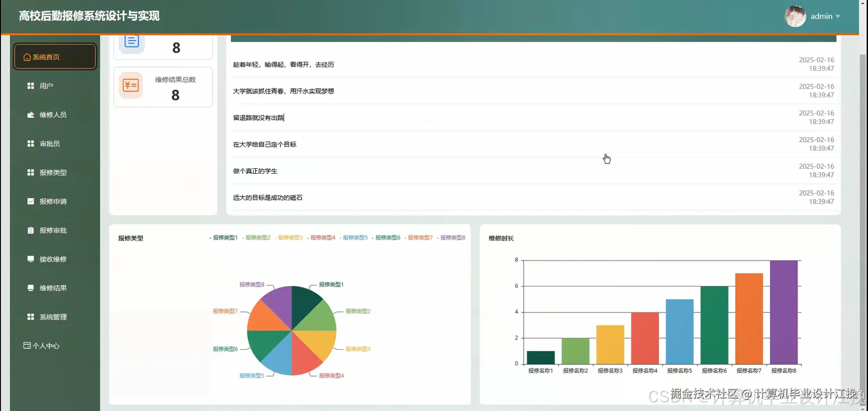Click the timestamp on the 做个真正的学生 row
Viewport: 868px width, 411px height.
(x=817, y=171)
